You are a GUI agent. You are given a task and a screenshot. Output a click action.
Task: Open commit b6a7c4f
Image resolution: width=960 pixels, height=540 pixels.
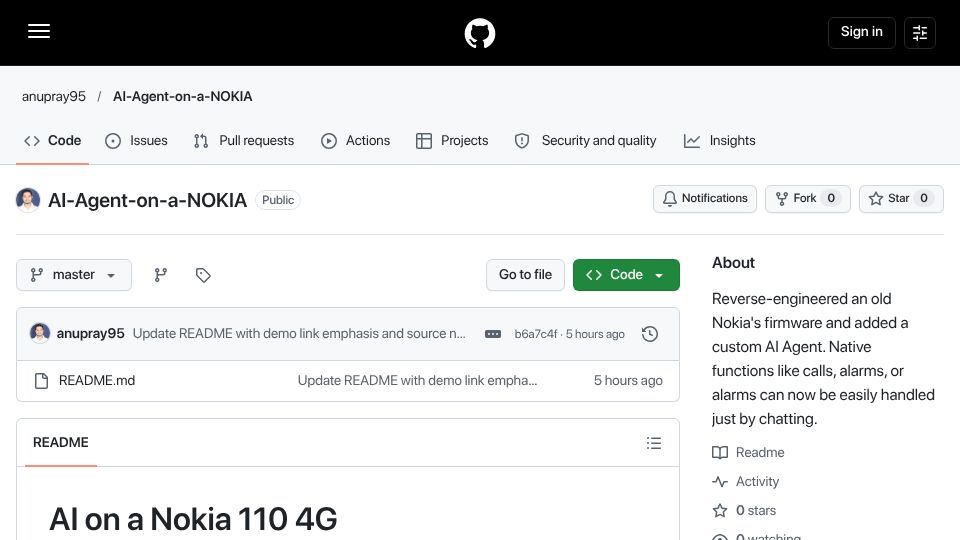(x=536, y=334)
